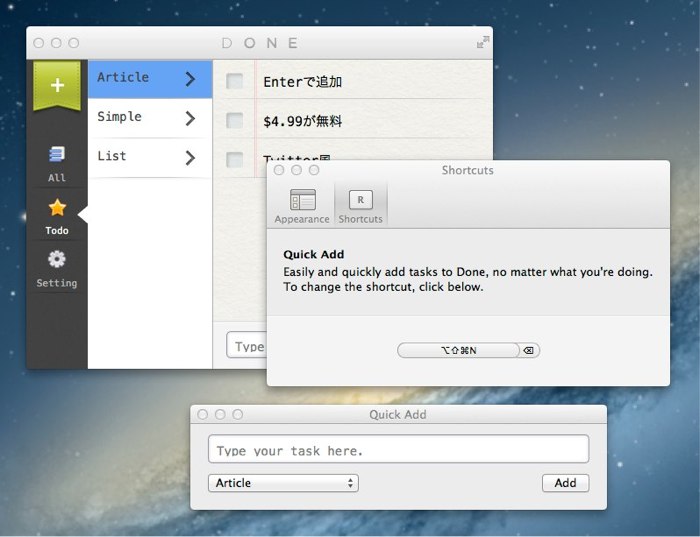Click the shortcut recorder field ⌥⇧⌘N
Image resolution: width=700 pixels, height=537 pixels.
coord(458,350)
